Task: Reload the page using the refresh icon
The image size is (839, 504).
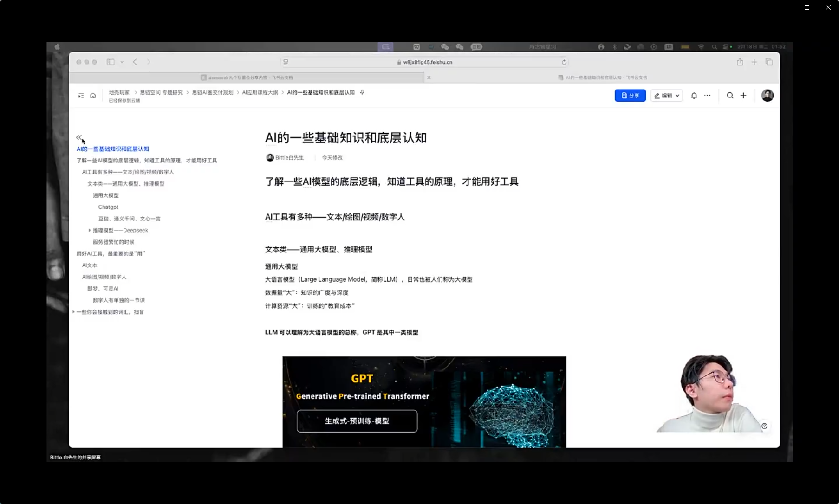Action: pyautogui.click(x=564, y=62)
